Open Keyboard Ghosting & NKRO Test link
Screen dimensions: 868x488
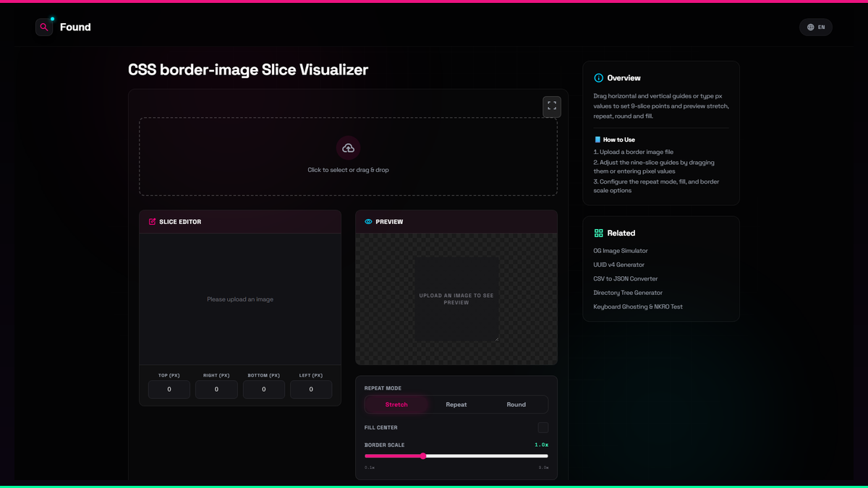click(x=638, y=307)
